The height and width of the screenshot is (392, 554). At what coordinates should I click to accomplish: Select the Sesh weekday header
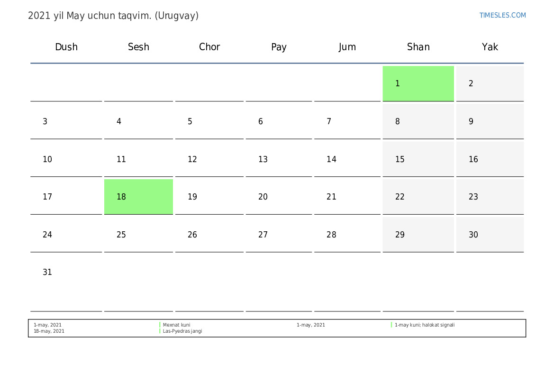click(x=138, y=47)
